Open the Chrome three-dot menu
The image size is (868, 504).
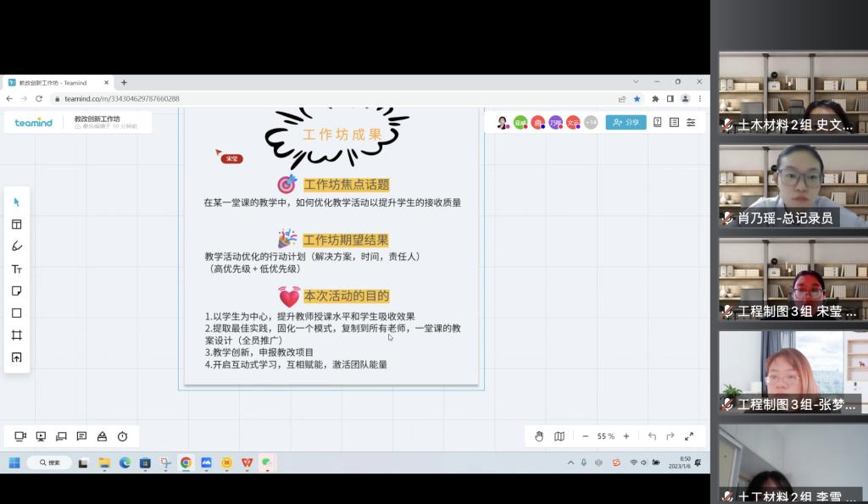(x=700, y=98)
